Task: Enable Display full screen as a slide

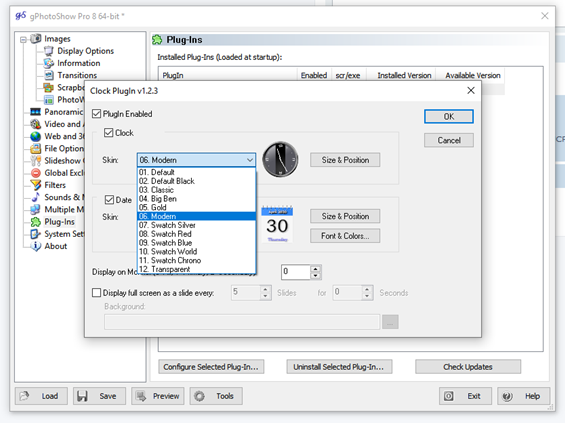Action: 96,293
